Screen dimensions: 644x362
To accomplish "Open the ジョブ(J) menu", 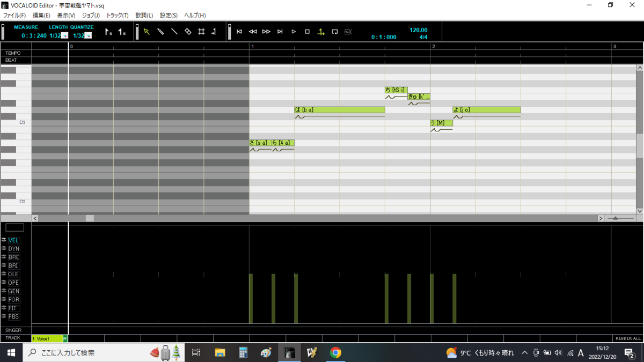I will coord(91,16).
